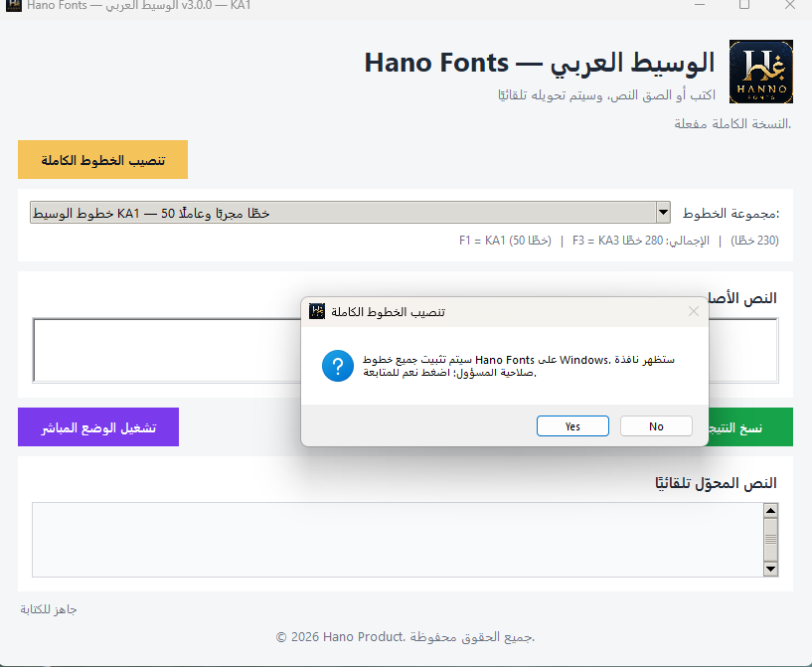This screenshot has height=667, width=812.
Task: Click into the converted text output box
Action: coord(398,539)
